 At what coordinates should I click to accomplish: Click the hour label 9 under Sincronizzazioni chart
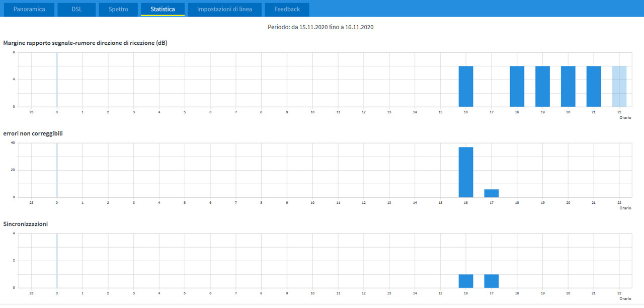point(287,293)
